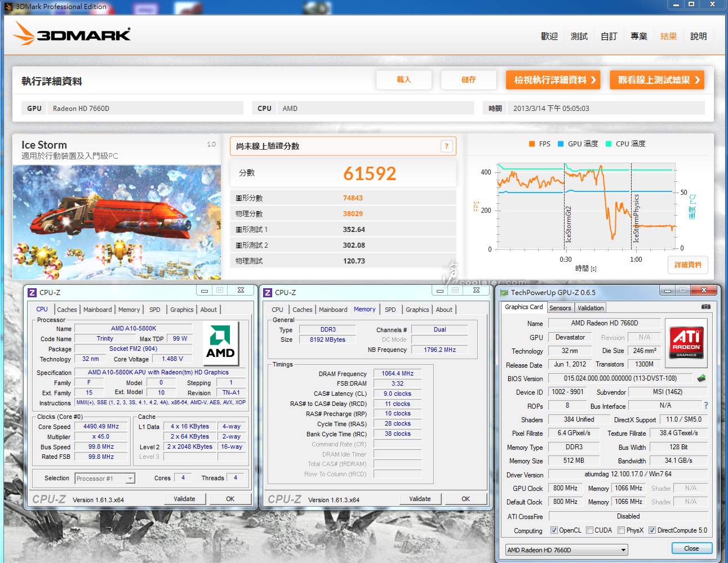Click the Bus Interface question mark in GPU-Z
The height and width of the screenshot is (563, 728).
pyautogui.click(x=705, y=405)
